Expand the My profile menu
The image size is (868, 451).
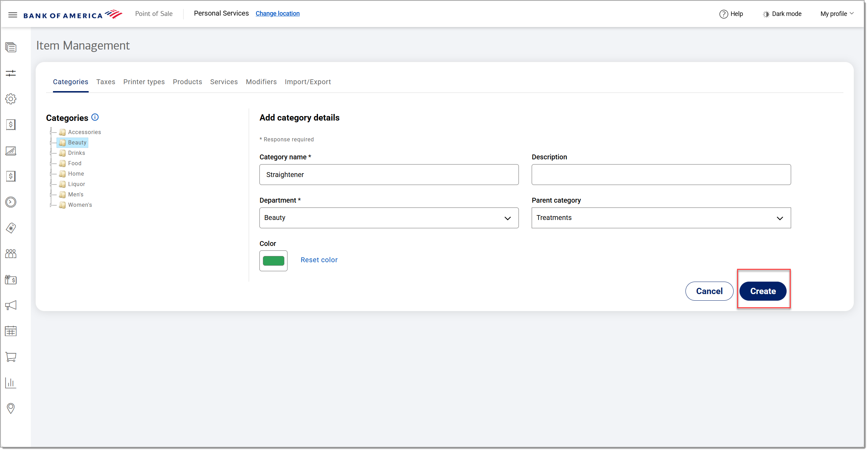click(x=836, y=14)
